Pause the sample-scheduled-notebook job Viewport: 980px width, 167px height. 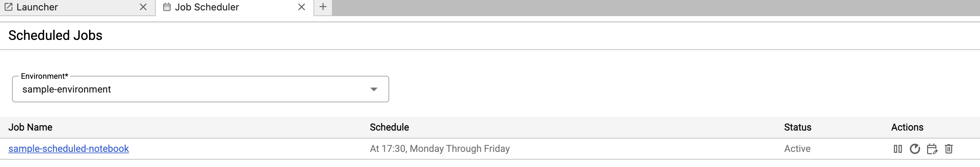pos(898,149)
